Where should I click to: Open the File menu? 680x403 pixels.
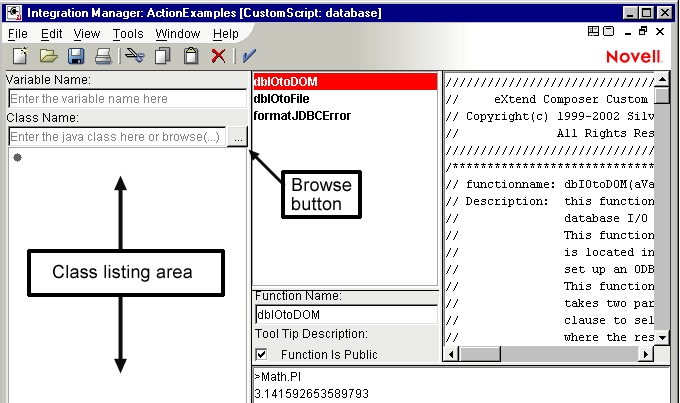tap(18, 34)
